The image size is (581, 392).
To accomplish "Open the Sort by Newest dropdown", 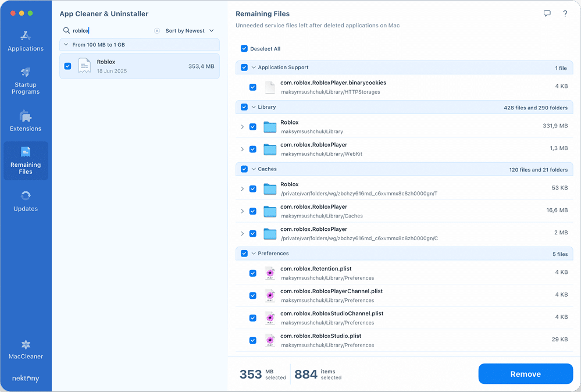I will (190, 31).
